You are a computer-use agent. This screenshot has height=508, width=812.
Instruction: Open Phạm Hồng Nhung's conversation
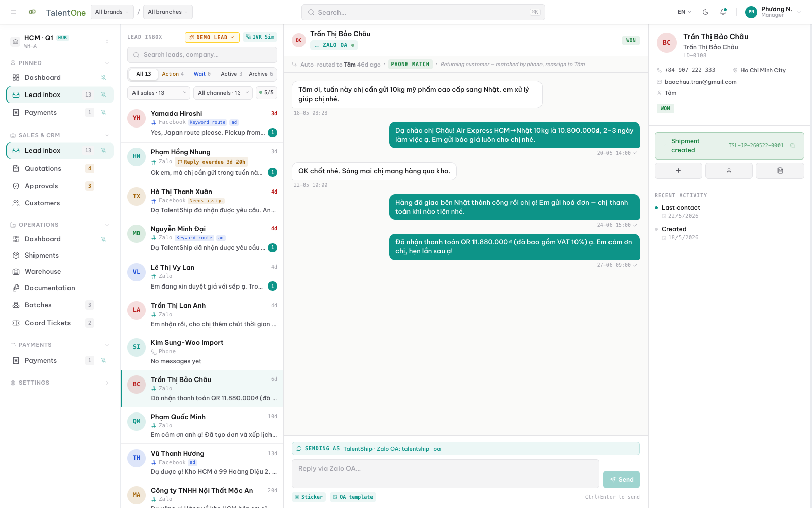pyautogui.click(x=202, y=162)
